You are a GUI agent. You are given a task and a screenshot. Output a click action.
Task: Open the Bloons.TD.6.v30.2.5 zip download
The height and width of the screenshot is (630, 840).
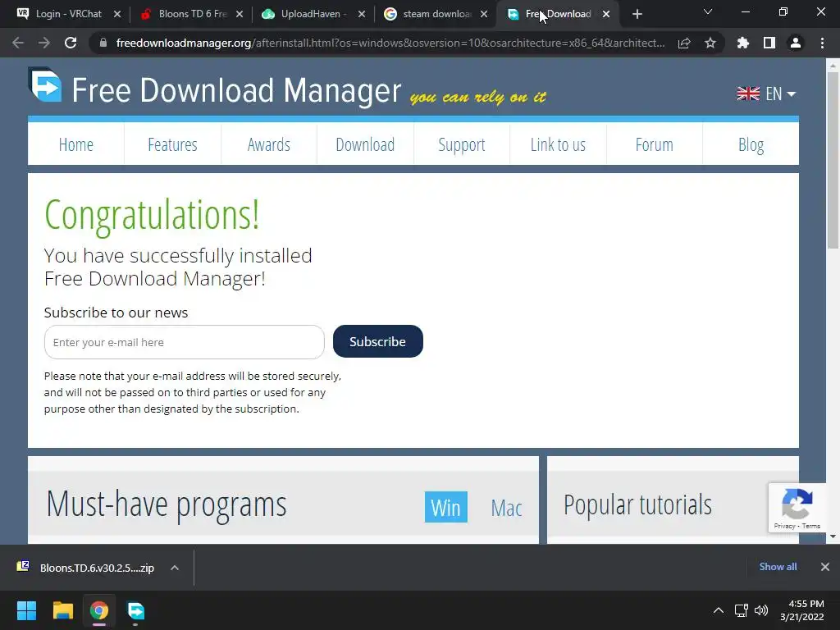pos(97,568)
